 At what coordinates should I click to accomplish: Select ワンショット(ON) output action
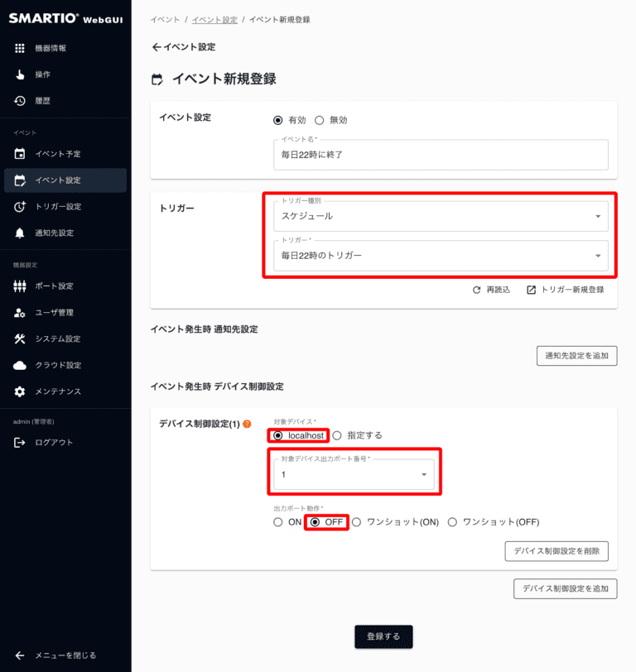pos(356,522)
